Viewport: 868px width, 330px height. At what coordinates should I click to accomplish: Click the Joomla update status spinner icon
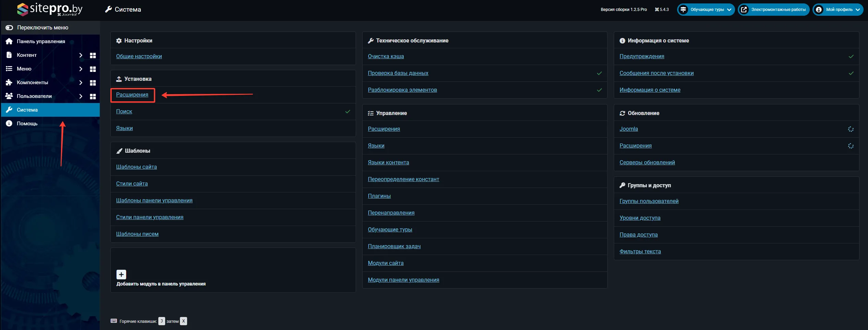851,129
